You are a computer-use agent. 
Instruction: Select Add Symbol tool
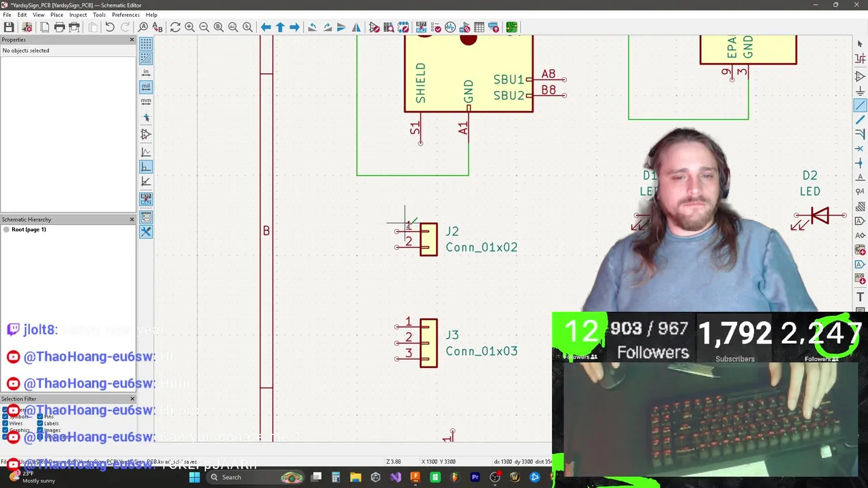pyautogui.click(x=860, y=77)
